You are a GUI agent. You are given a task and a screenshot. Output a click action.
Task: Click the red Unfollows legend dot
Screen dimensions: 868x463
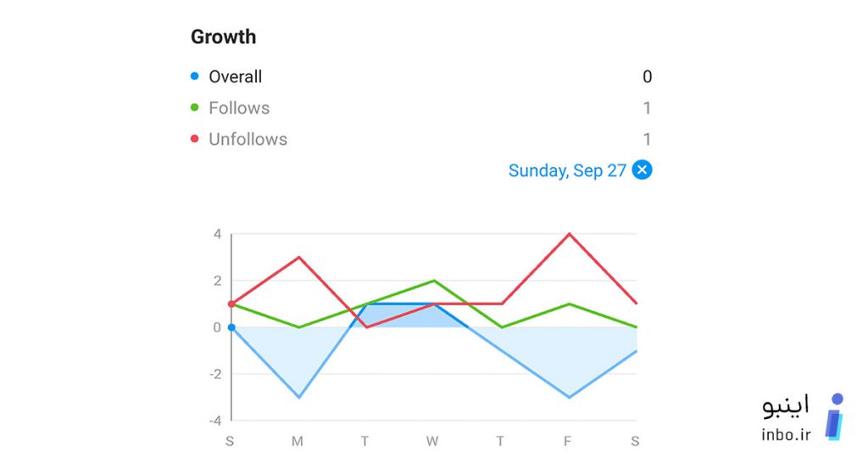(x=194, y=138)
